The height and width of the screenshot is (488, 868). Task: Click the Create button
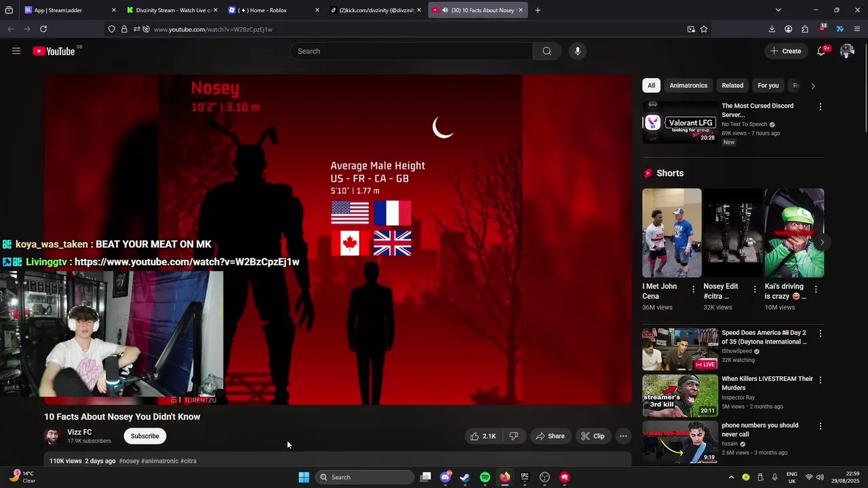tap(785, 51)
